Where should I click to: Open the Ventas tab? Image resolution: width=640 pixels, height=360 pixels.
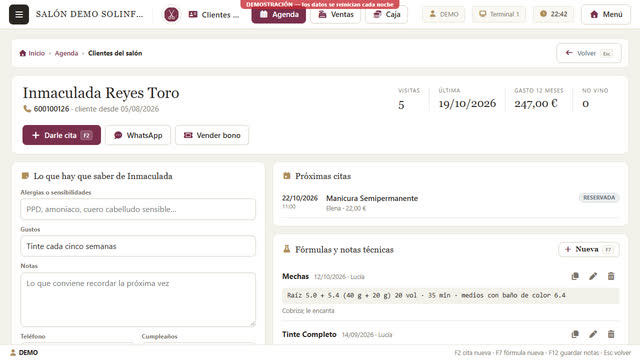click(336, 15)
